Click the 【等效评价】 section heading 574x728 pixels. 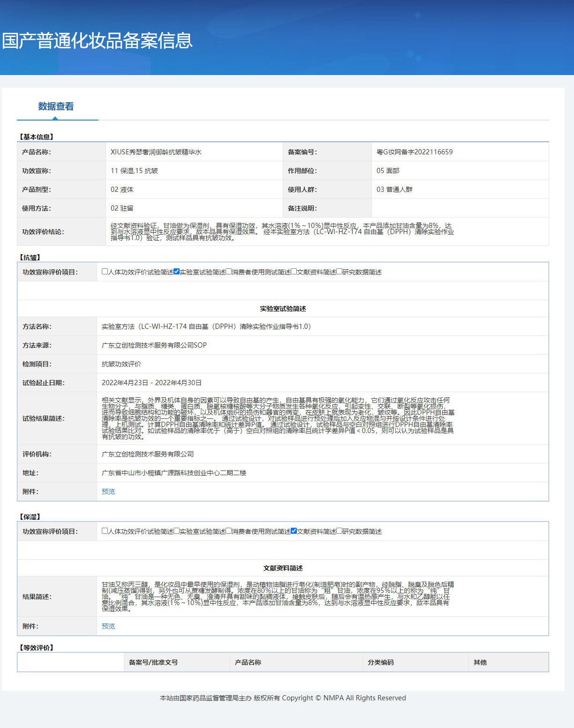click(x=37, y=648)
